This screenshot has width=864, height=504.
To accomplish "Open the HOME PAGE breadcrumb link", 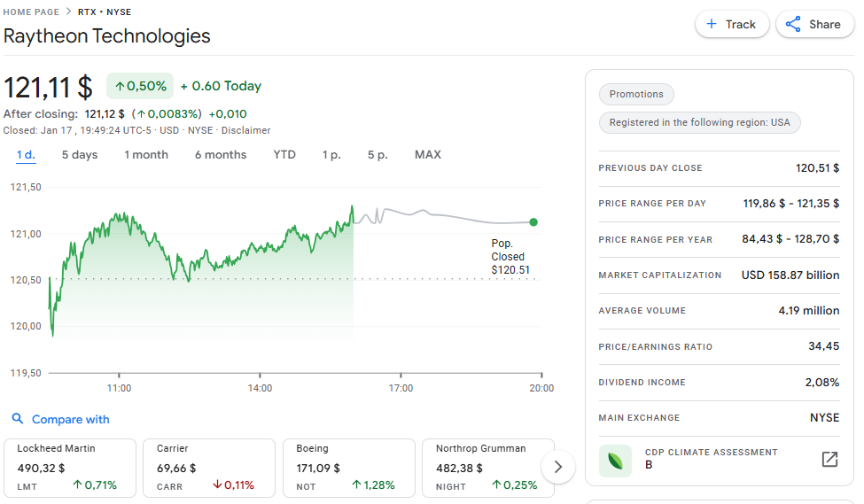I will tap(31, 12).
